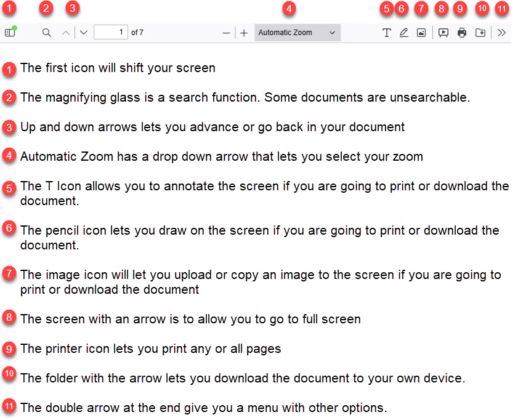
Task: Open search with the magnifying glass
Action: pos(47,33)
